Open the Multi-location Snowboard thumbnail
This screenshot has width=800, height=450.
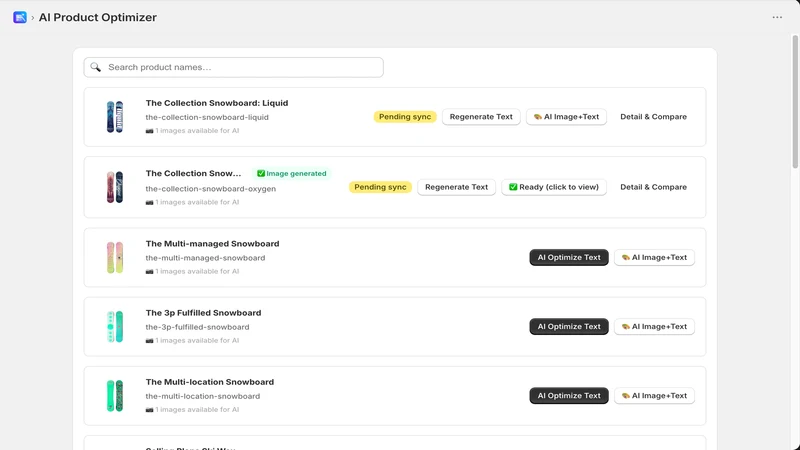[x=115, y=395]
